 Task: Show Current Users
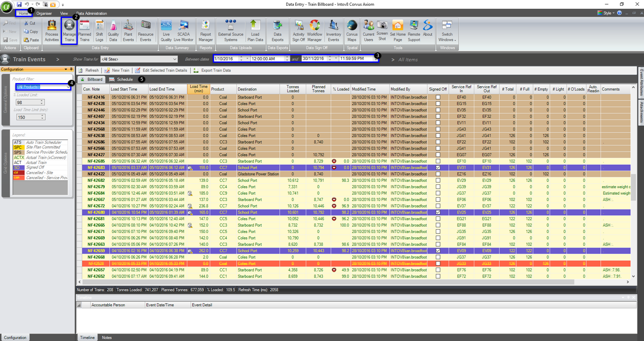tap(369, 31)
